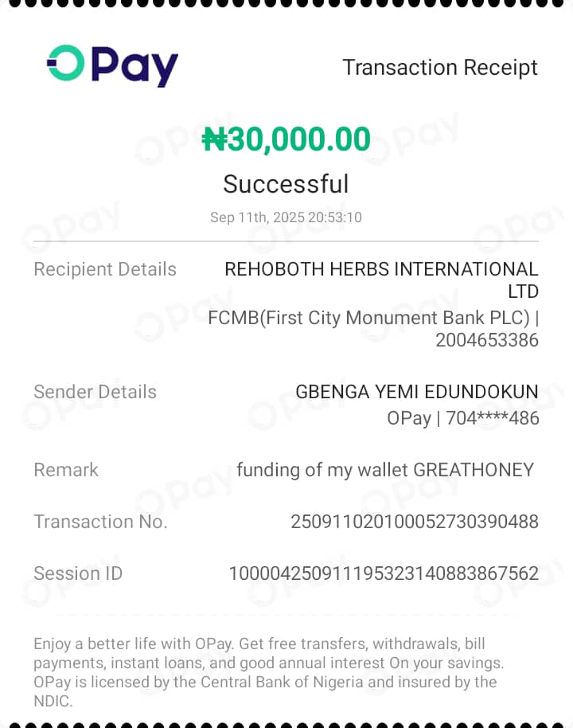The height and width of the screenshot is (728, 573).
Task: Select the sender name GBENGA YEMI EDUNDOKUN
Action: pyautogui.click(x=416, y=392)
